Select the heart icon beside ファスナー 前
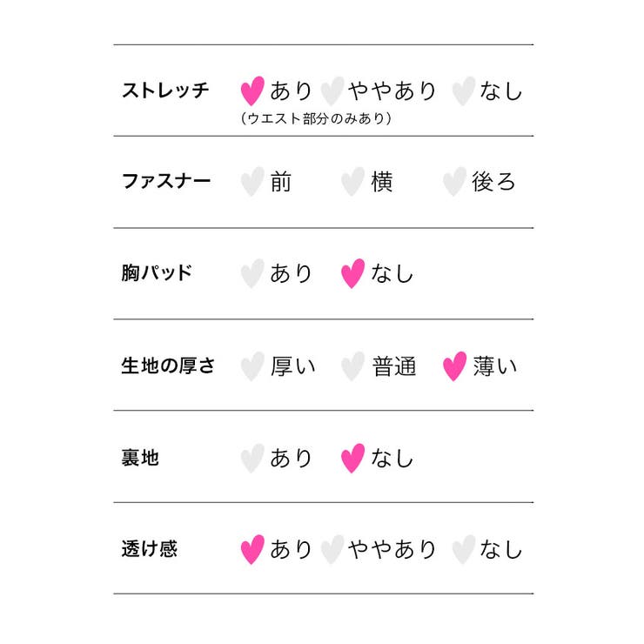644x644 pixels. (252, 182)
